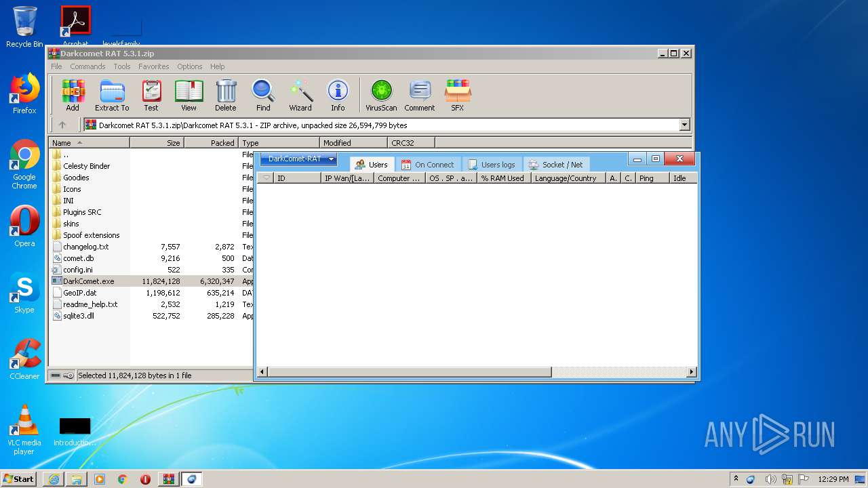Click the horizontal scrollbar right arrow
The image size is (868, 488).
coord(692,372)
